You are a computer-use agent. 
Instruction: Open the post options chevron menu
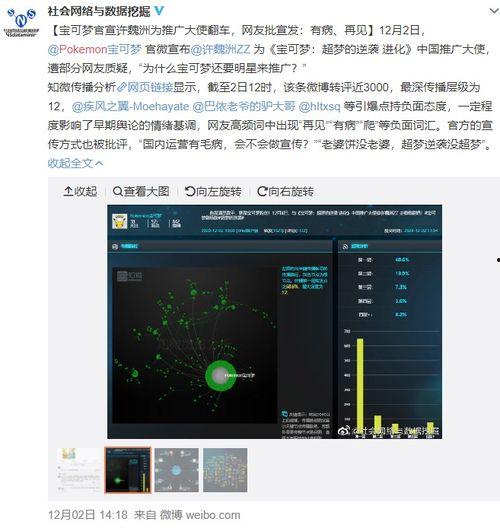click(x=493, y=11)
